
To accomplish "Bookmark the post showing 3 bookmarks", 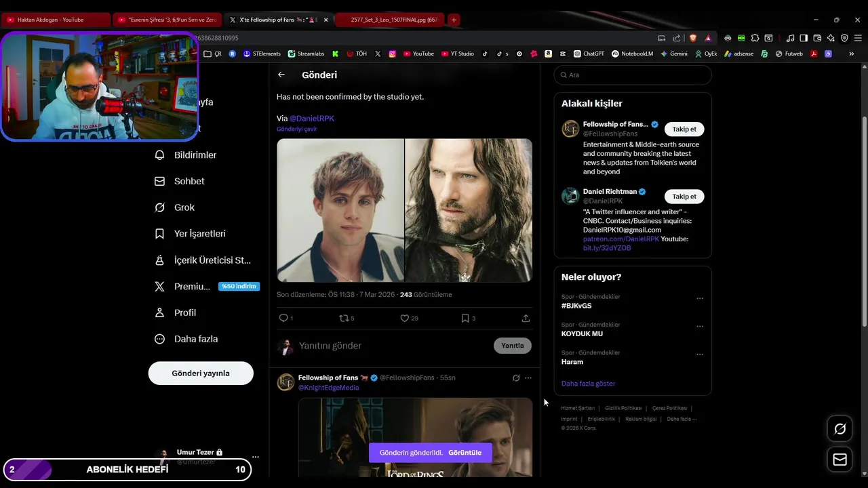I will point(465,318).
